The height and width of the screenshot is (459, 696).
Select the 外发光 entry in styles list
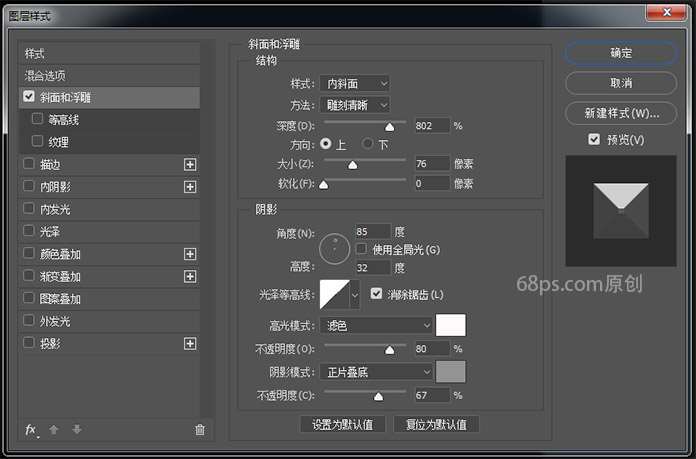click(55, 322)
